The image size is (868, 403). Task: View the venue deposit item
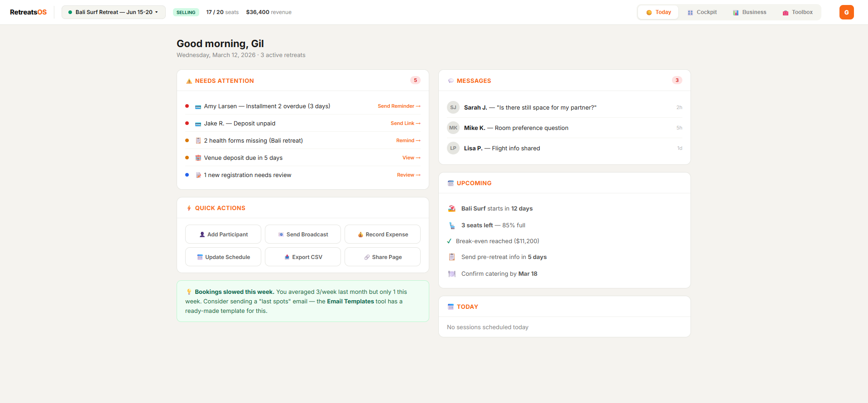click(x=411, y=158)
